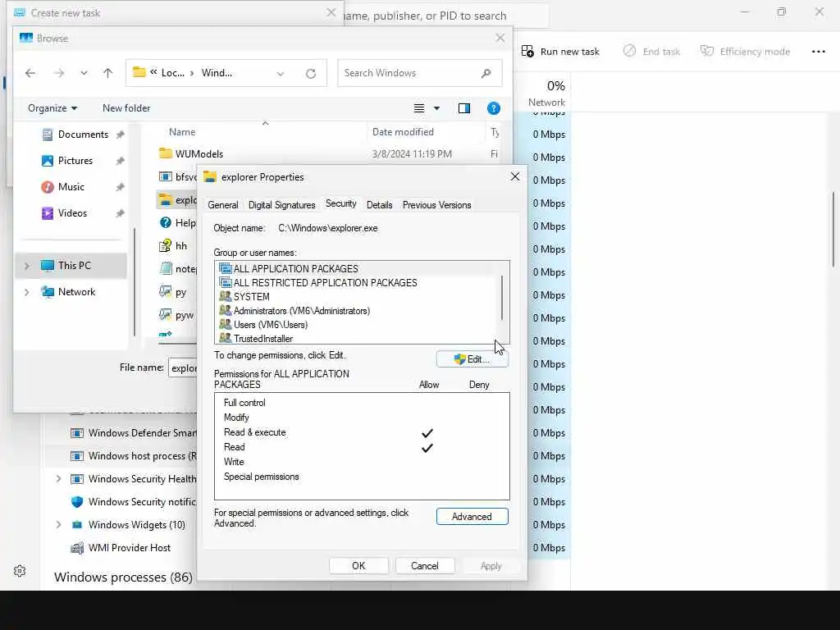Click the File name input field
Screen dimensions: 840x630
(x=183, y=368)
